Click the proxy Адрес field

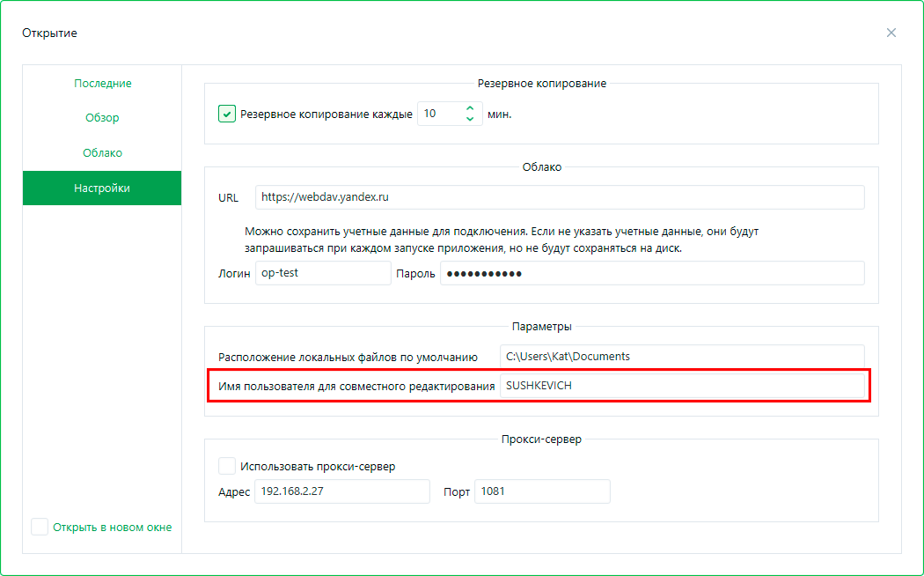[x=341, y=491]
